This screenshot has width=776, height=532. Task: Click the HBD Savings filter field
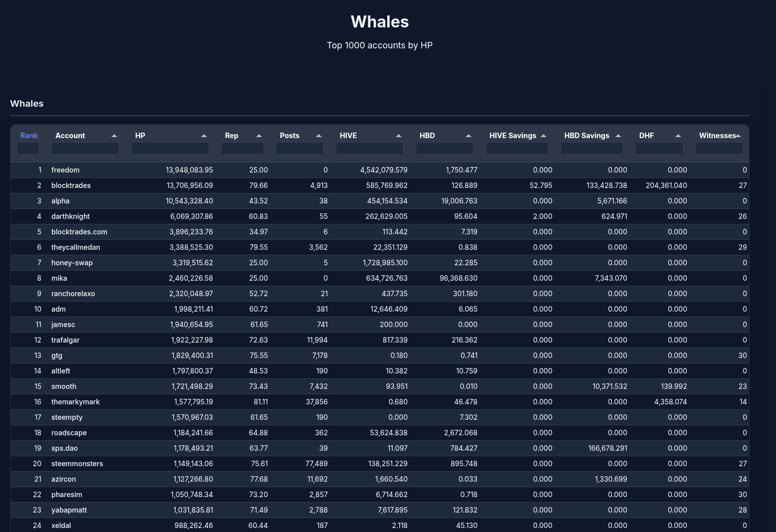click(x=592, y=148)
